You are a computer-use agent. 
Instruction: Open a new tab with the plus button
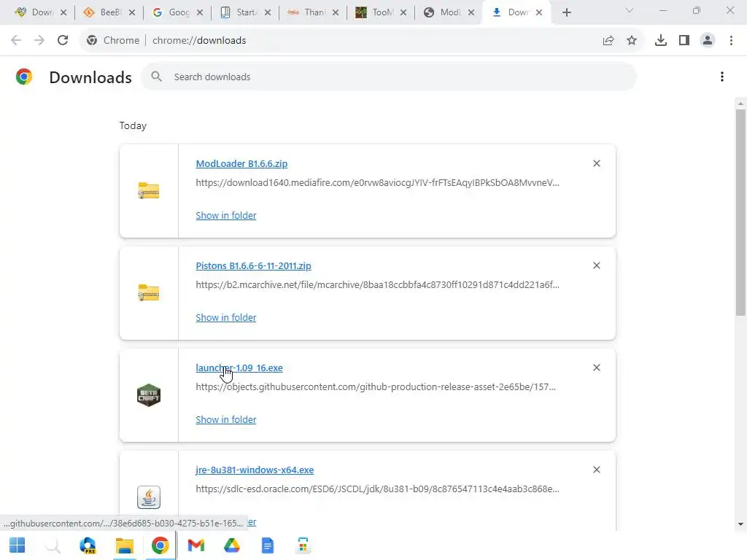566,12
